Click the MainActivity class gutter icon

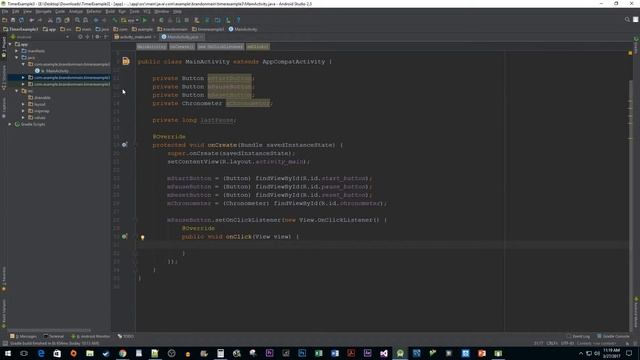126,61
